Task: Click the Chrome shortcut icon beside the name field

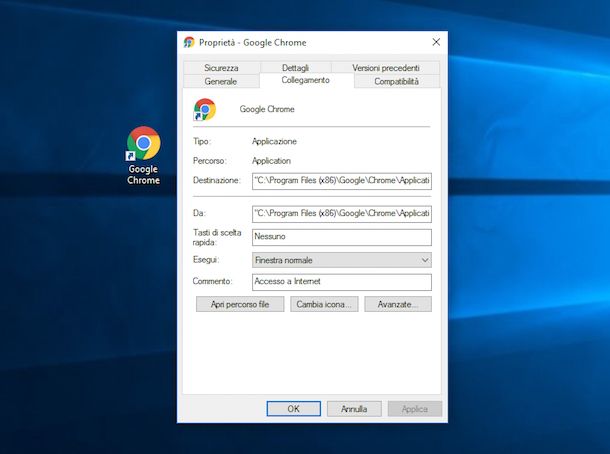Action: (x=205, y=109)
